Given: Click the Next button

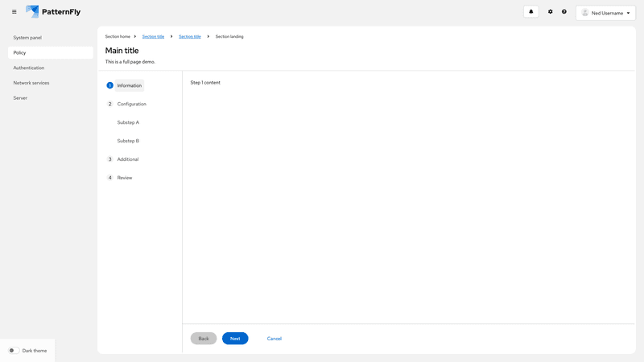Looking at the screenshot, I should 235,339.
